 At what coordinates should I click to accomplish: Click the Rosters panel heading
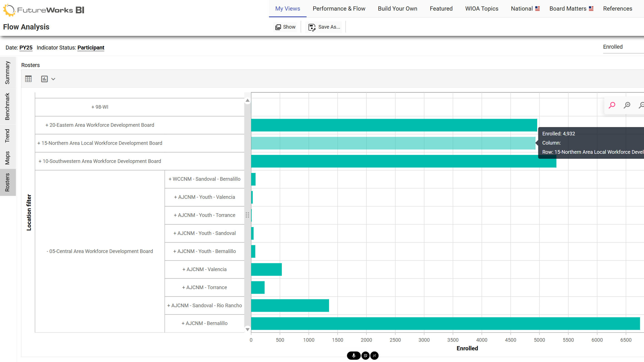click(x=30, y=65)
